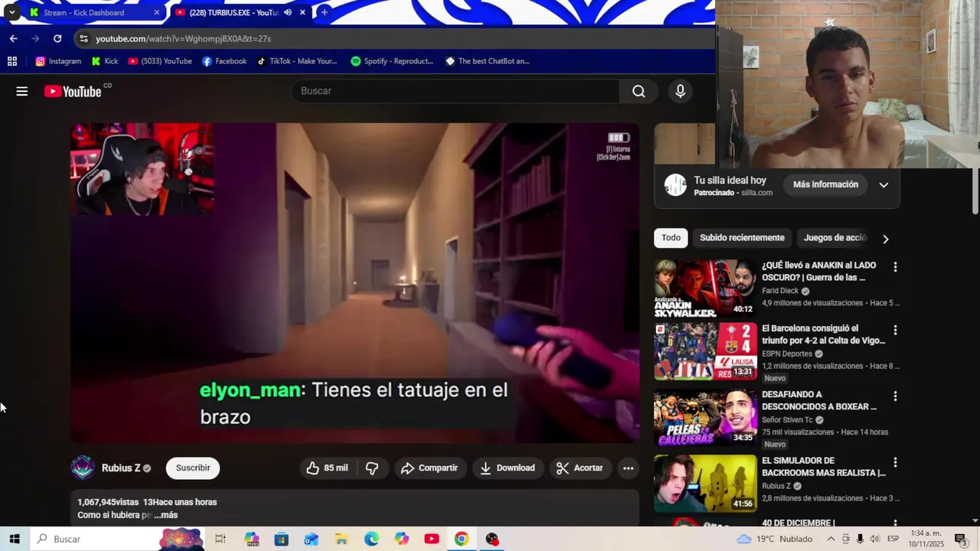
Task: Open the TikTok - Make Your... bookmark
Action: tap(297, 61)
